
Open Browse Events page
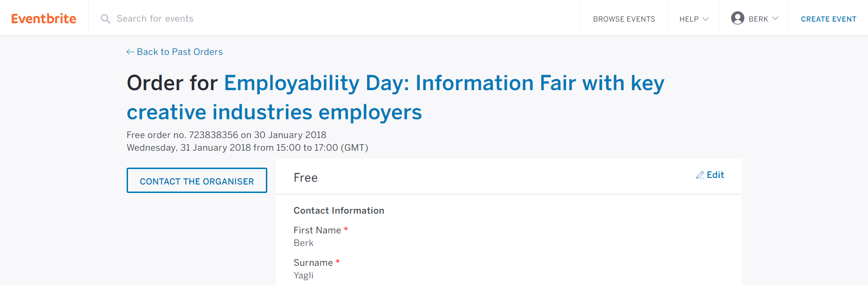(x=624, y=19)
